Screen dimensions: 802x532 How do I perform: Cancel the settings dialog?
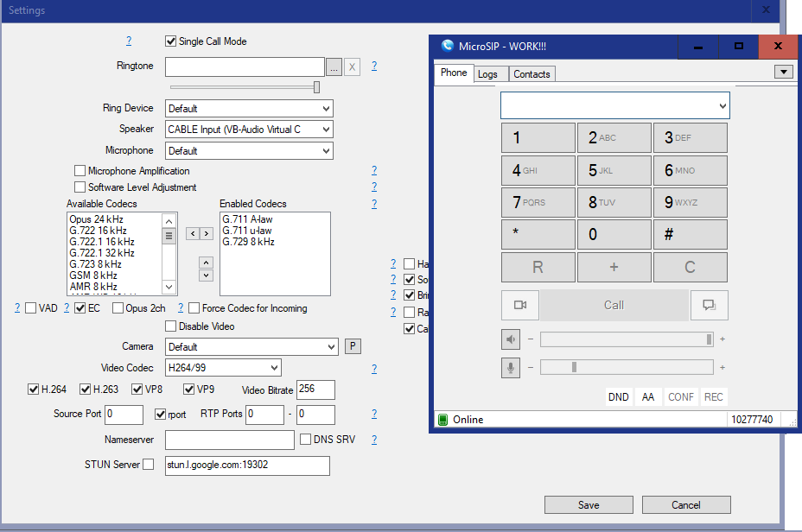[x=686, y=505]
